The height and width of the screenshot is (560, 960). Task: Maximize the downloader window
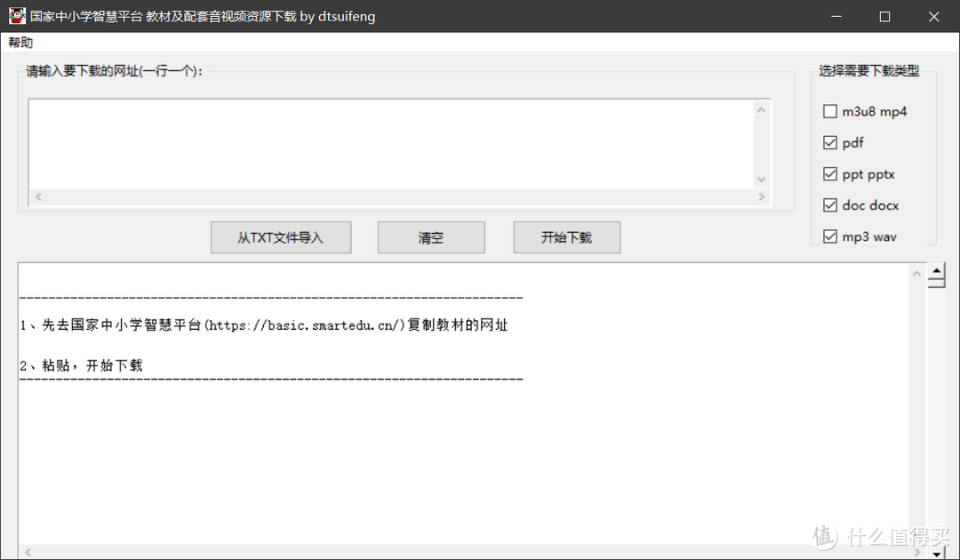click(884, 17)
